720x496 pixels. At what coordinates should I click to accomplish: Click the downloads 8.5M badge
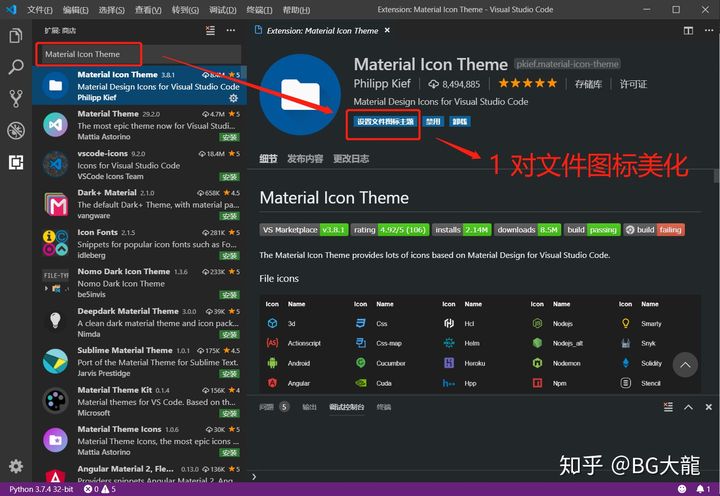(528, 230)
